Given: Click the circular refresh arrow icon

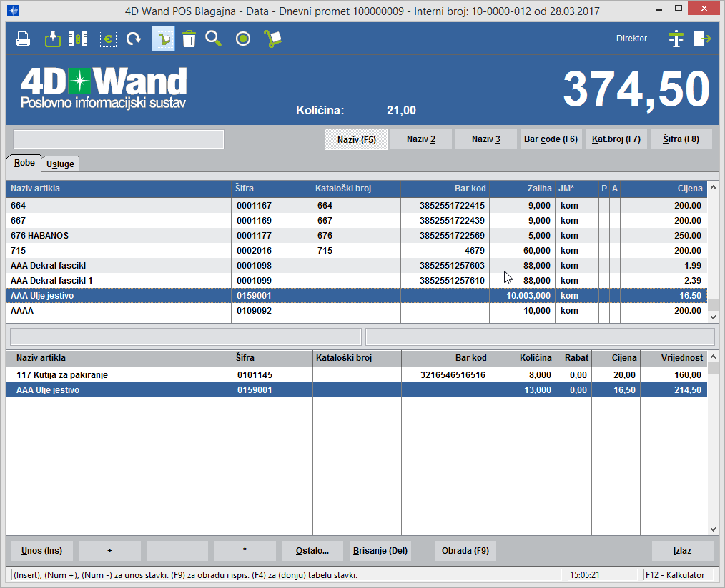Looking at the screenshot, I should [134, 39].
